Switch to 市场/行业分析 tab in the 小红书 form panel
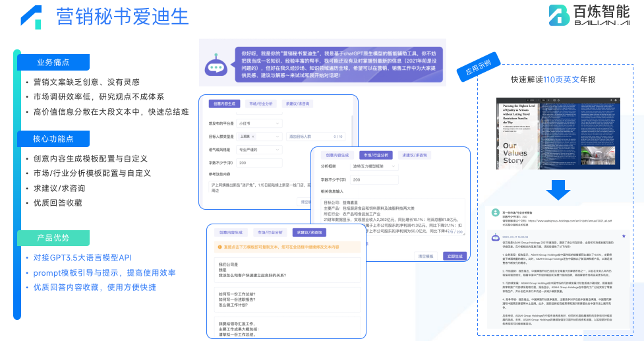Image resolution: width=644 pixels, height=341 pixels. point(260,104)
